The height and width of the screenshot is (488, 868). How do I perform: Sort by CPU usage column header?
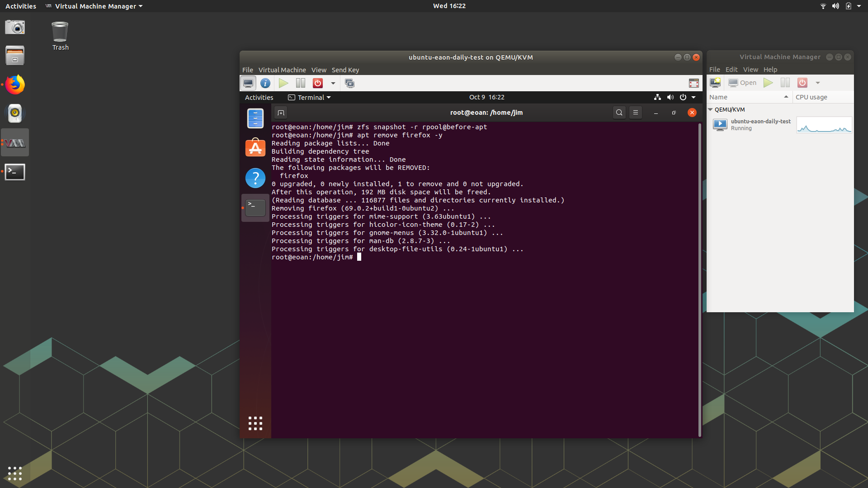point(823,97)
